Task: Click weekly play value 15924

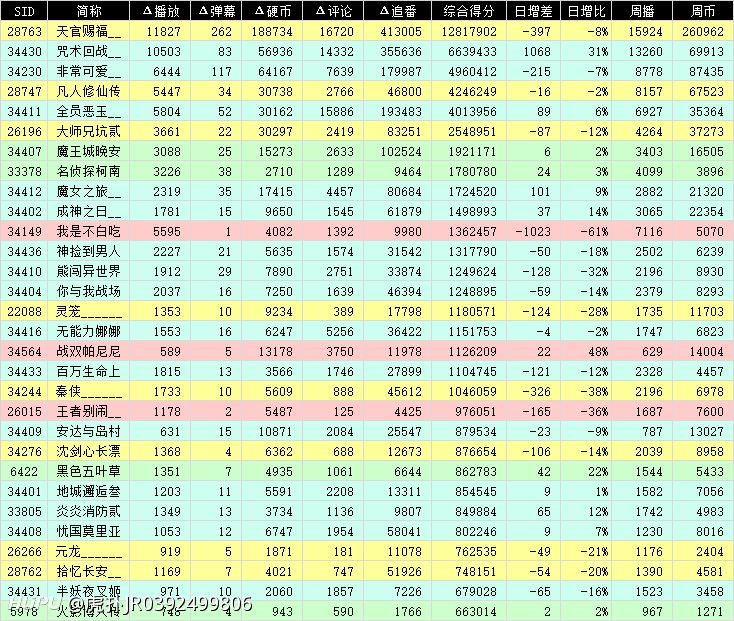Action: (646, 32)
